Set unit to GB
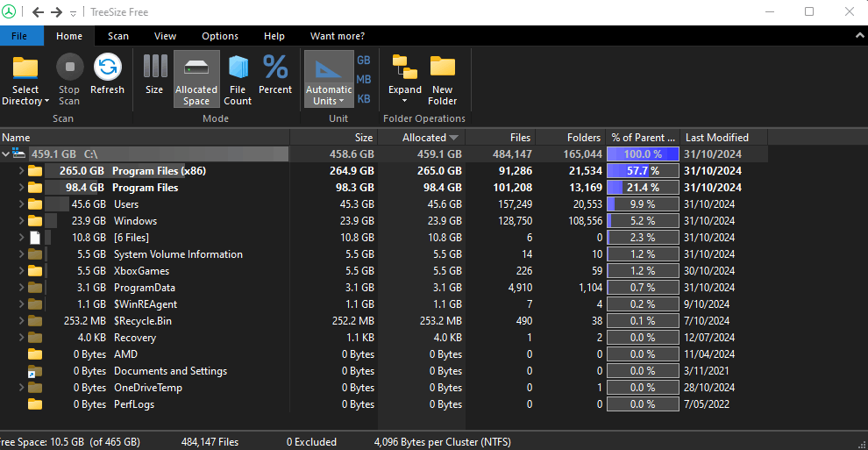 [364, 61]
